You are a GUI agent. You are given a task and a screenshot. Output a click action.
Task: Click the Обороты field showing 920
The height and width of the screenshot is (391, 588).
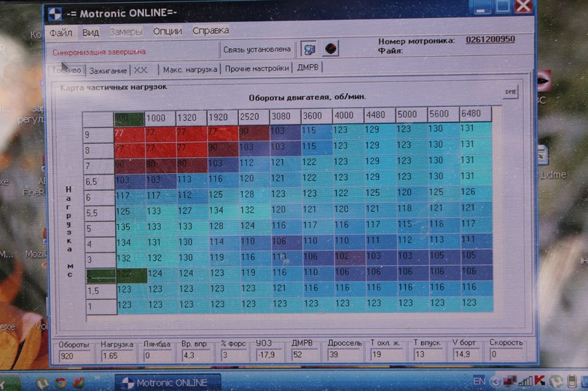74,356
